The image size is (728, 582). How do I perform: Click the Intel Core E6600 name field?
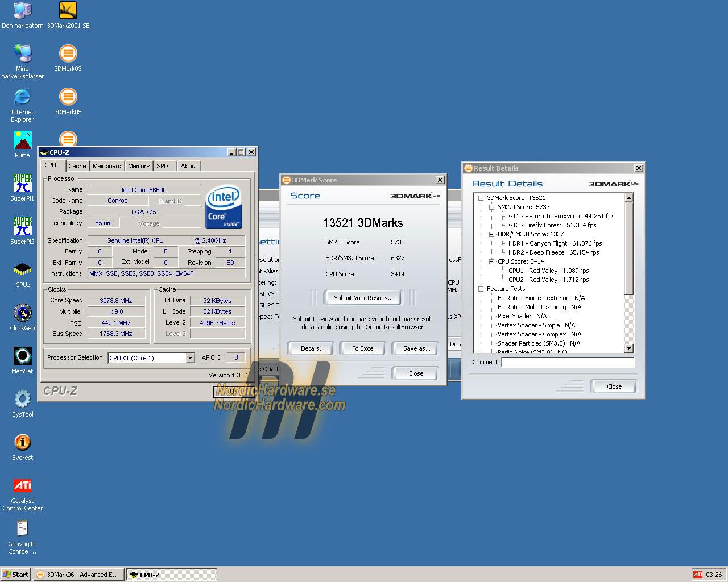tap(144, 190)
